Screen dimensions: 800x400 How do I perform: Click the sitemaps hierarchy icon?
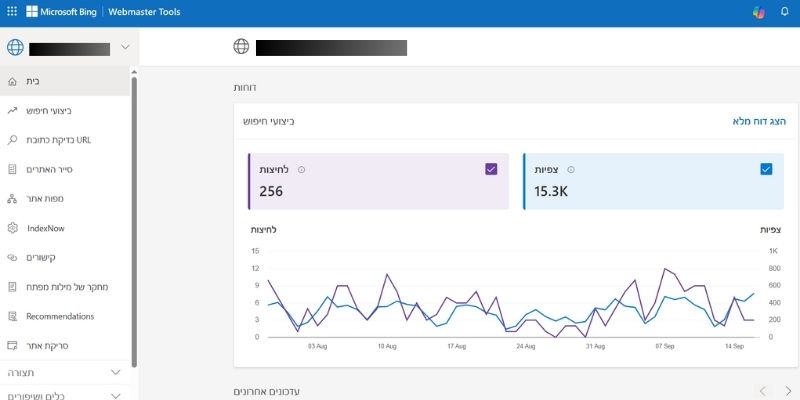[x=12, y=199]
